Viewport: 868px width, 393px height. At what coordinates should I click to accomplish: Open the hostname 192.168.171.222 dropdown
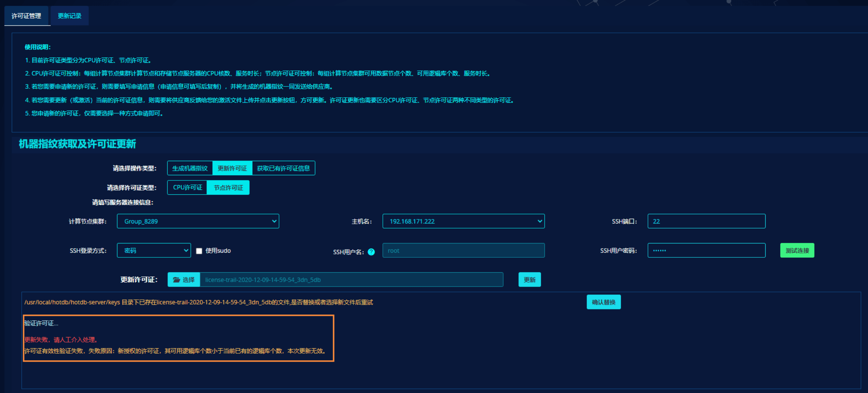(x=463, y=221)
